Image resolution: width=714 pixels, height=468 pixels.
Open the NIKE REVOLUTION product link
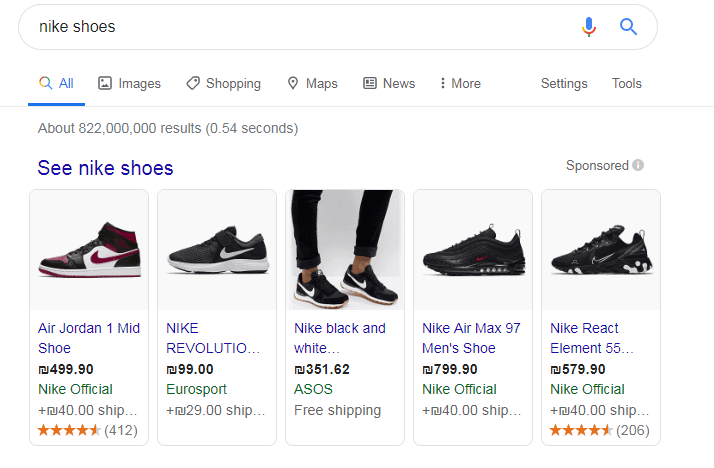click(212, 338)
